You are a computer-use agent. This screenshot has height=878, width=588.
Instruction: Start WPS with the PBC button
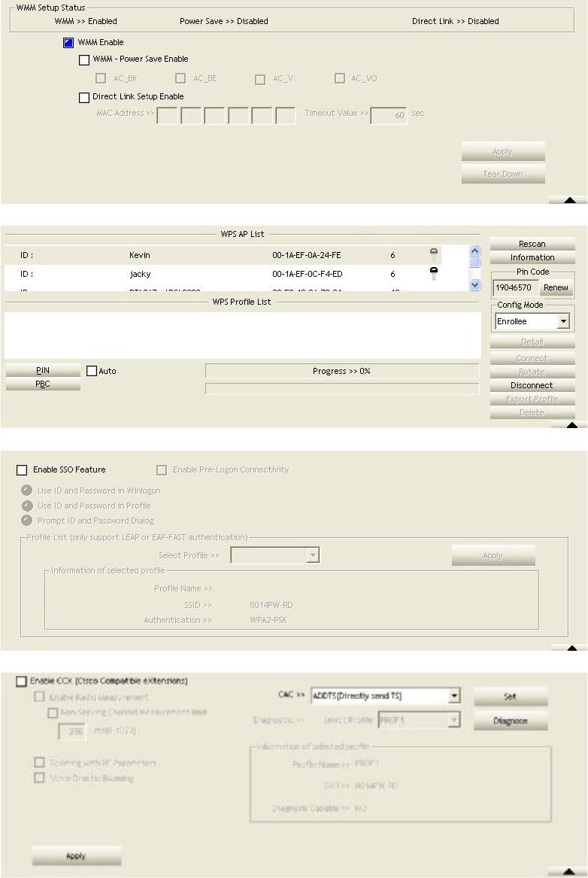[43, 384]
